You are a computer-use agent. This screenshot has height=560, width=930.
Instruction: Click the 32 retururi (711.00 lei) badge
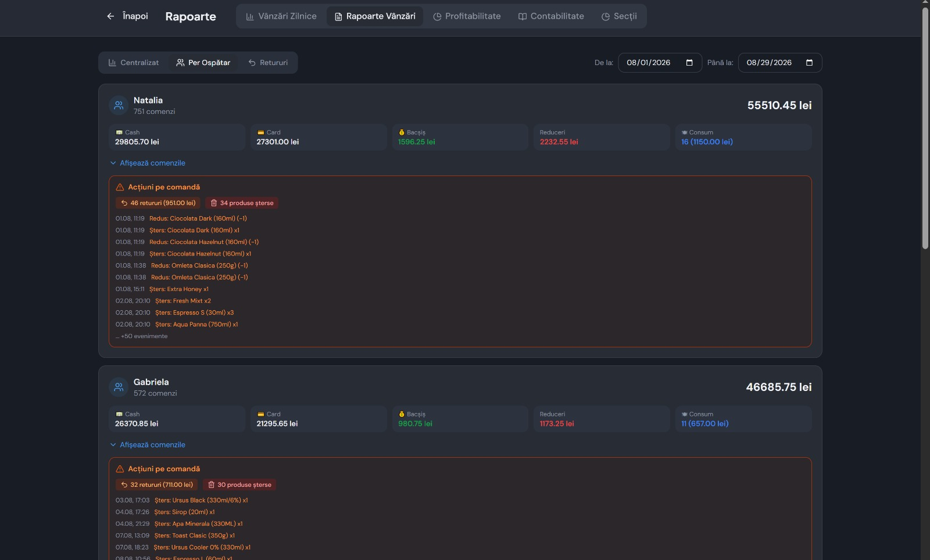pos(157,484)
